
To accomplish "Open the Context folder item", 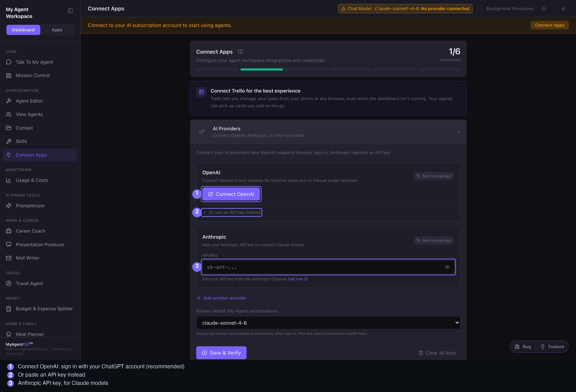I will (40, 128).
